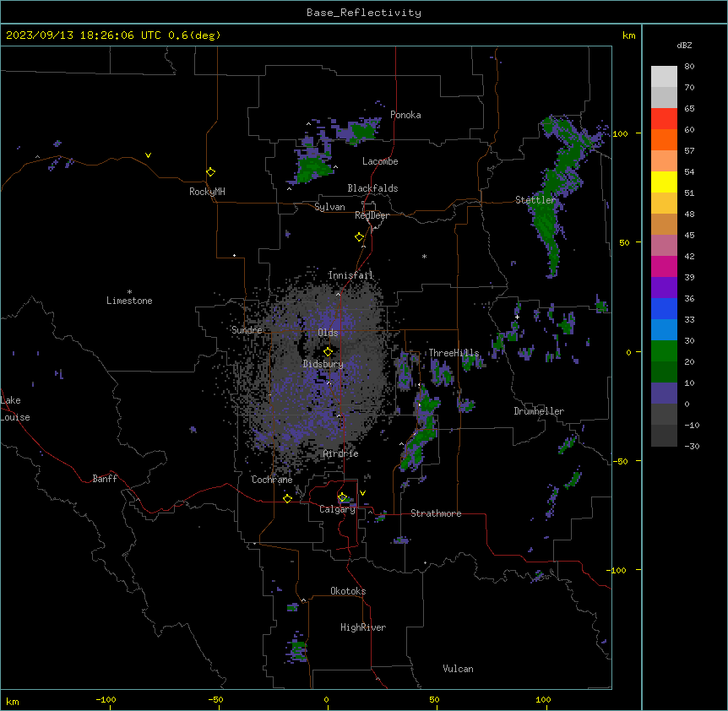The image size is (728, 711).
Task: Click the yellow marker beside Cochrane
Action: coord(287,499)
